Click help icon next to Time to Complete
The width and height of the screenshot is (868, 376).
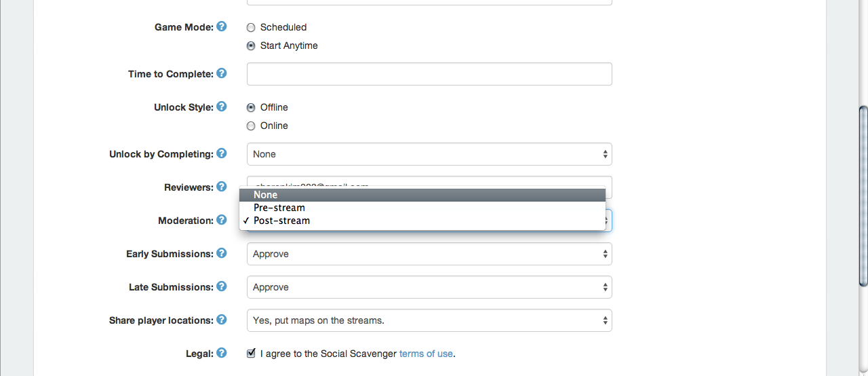(x=222, y=73)
